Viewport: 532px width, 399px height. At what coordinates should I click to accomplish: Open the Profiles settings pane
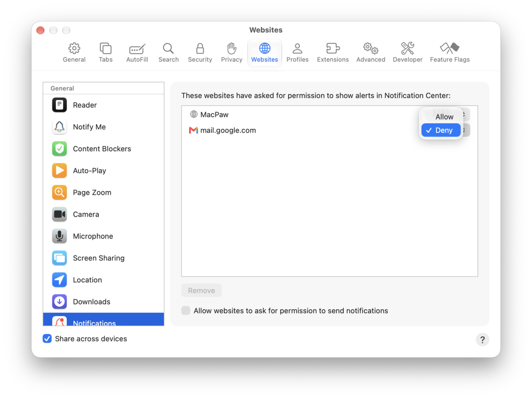[x=297, y=53]
